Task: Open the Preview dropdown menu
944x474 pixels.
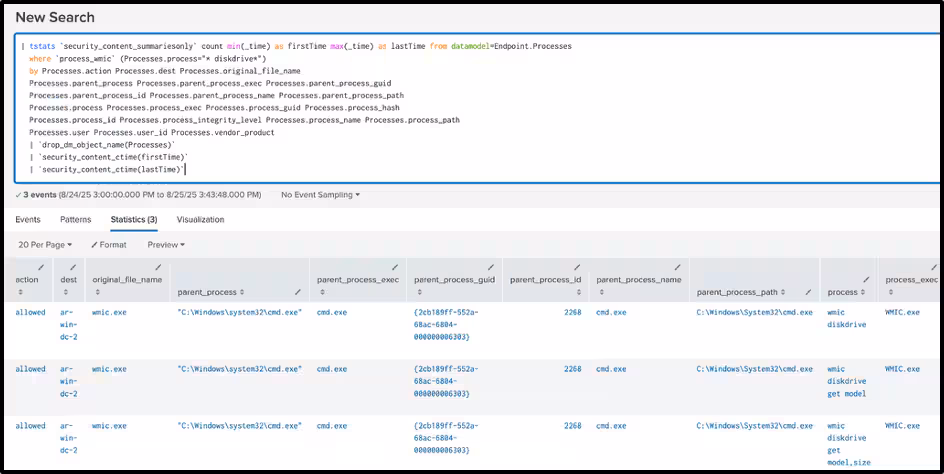Action: click(166, 244)
